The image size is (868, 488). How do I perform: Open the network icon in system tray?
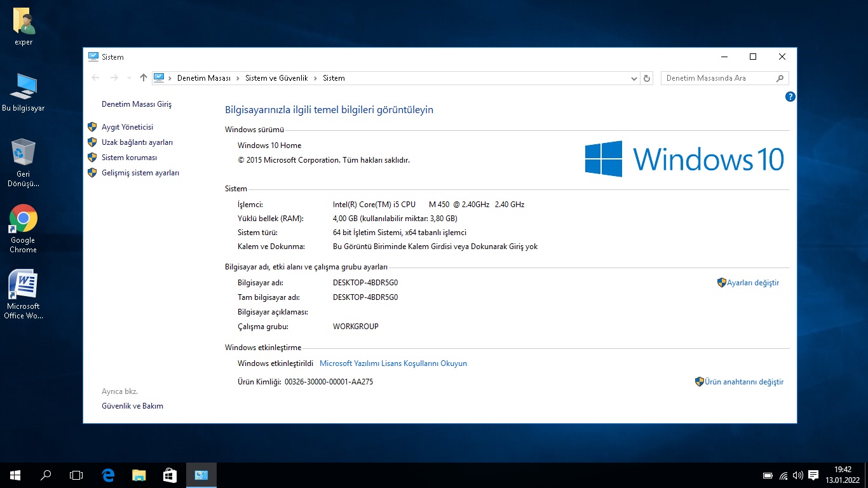(783, 475)
